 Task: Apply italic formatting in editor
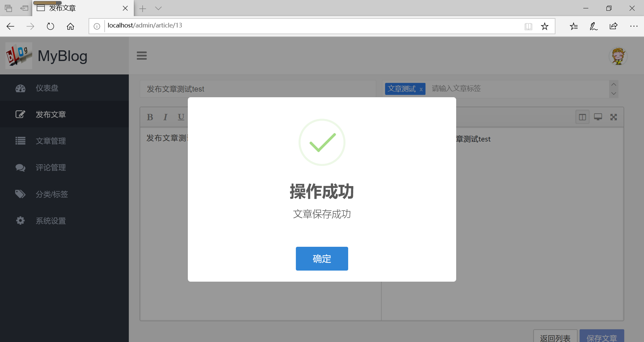coord(165,117)
